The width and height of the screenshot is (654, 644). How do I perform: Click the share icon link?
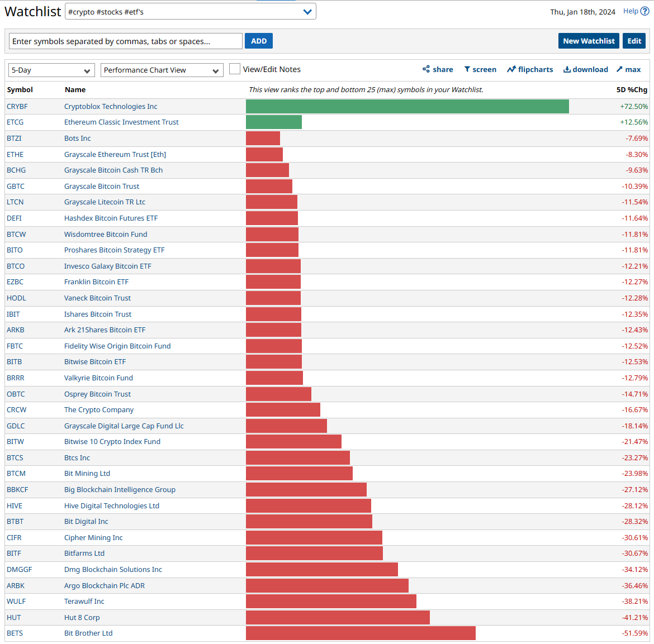(x=438, y=70)
